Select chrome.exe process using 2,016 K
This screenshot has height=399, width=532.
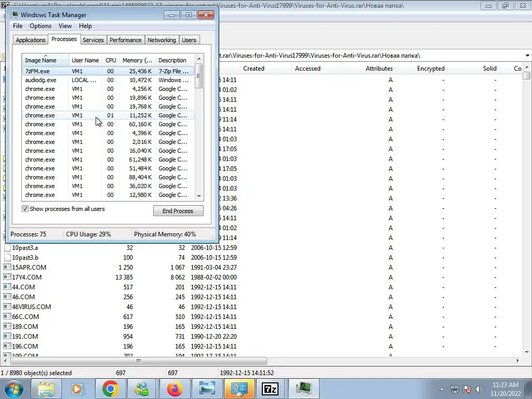tap(108, 142)
